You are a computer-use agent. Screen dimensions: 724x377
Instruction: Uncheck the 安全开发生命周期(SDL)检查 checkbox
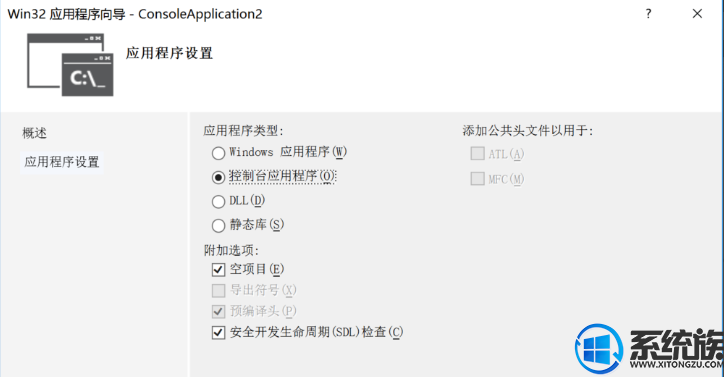218,333
